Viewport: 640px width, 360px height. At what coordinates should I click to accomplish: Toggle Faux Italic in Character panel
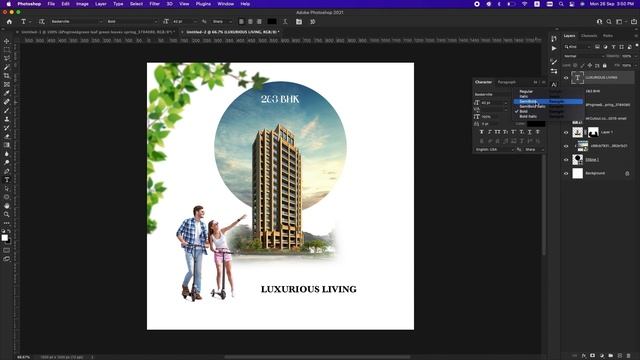point(490,132)
